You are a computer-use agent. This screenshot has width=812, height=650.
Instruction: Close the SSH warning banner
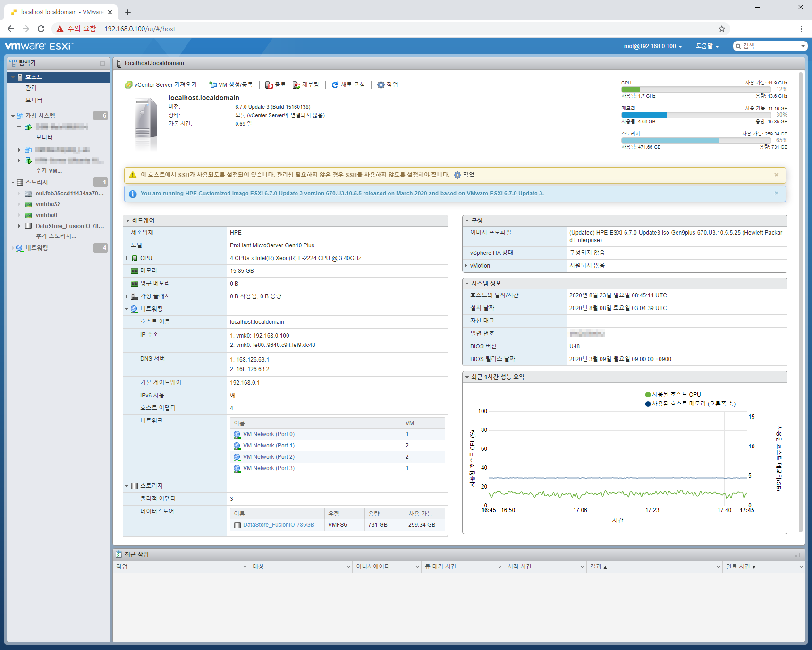pyautogui.click(x=776, y=175)
